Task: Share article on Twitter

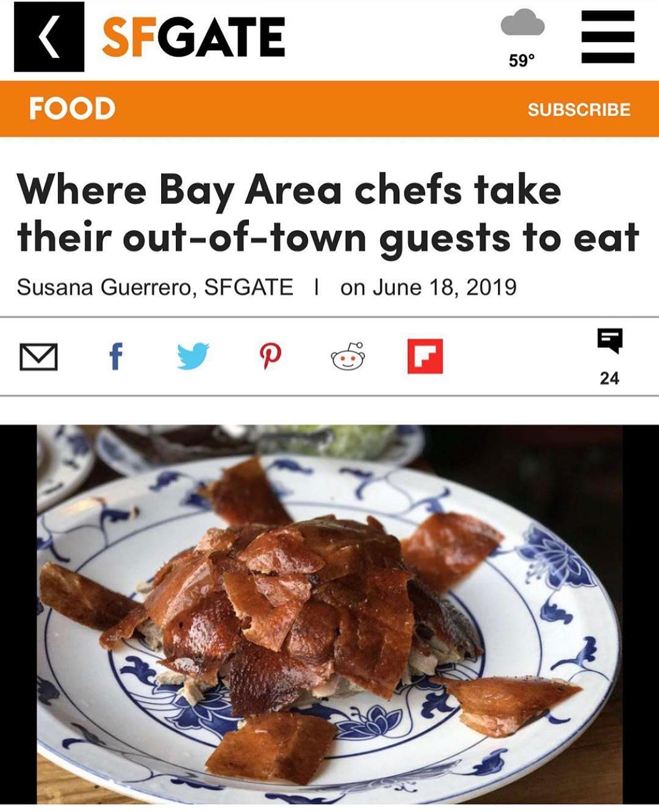Action: 193,357
